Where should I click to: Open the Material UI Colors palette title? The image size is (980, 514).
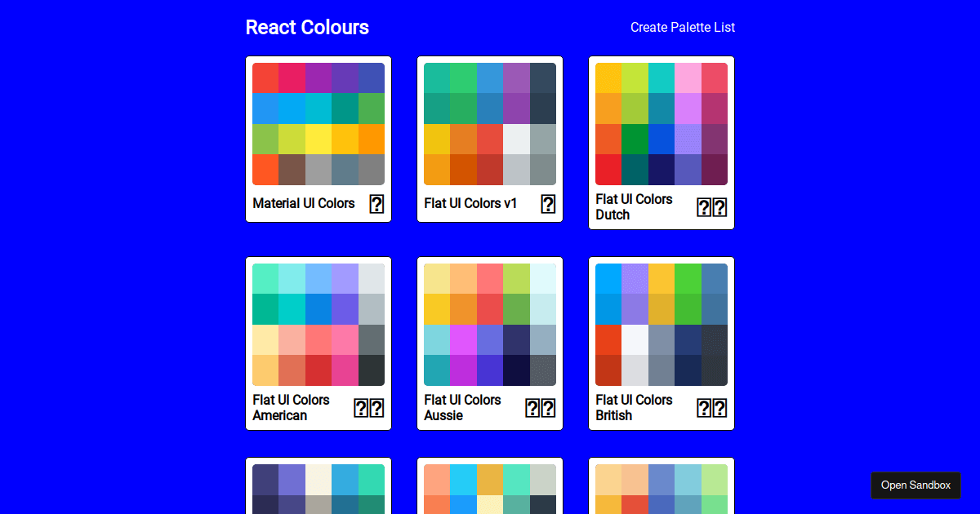point(304,203)
